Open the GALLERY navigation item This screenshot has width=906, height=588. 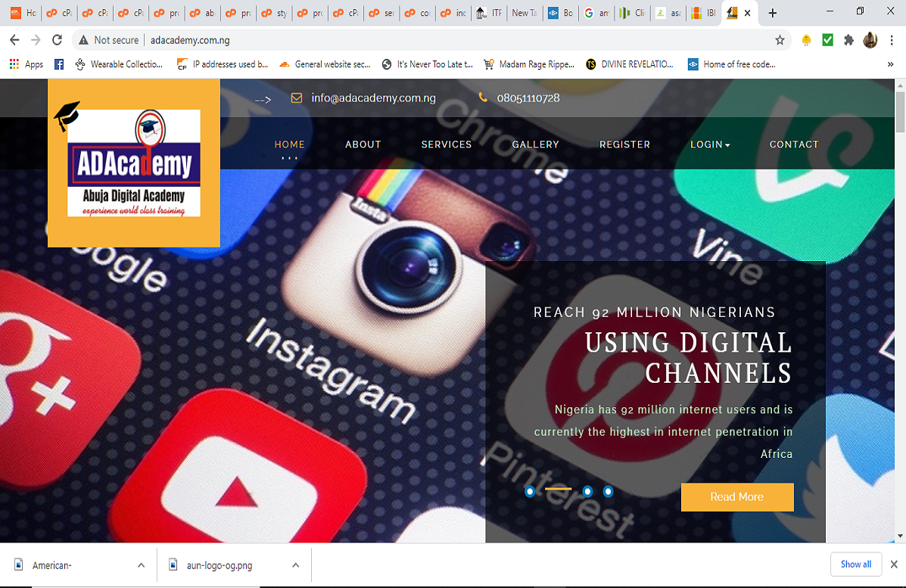pos(535,145)
